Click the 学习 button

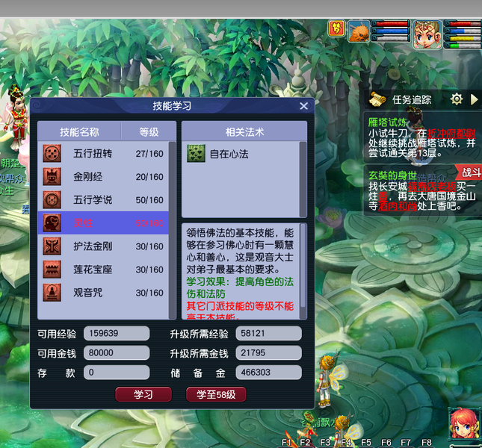(143, 394)
